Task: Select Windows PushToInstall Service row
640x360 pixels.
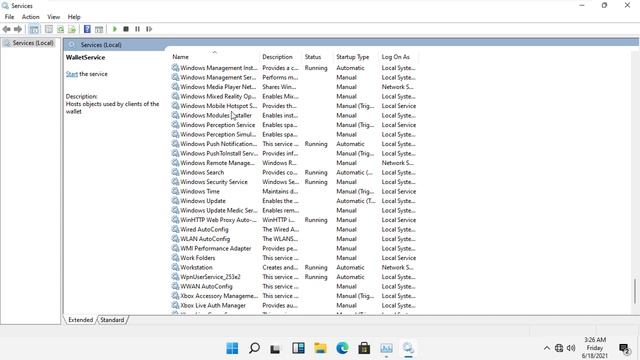Action: coord(294,153)
